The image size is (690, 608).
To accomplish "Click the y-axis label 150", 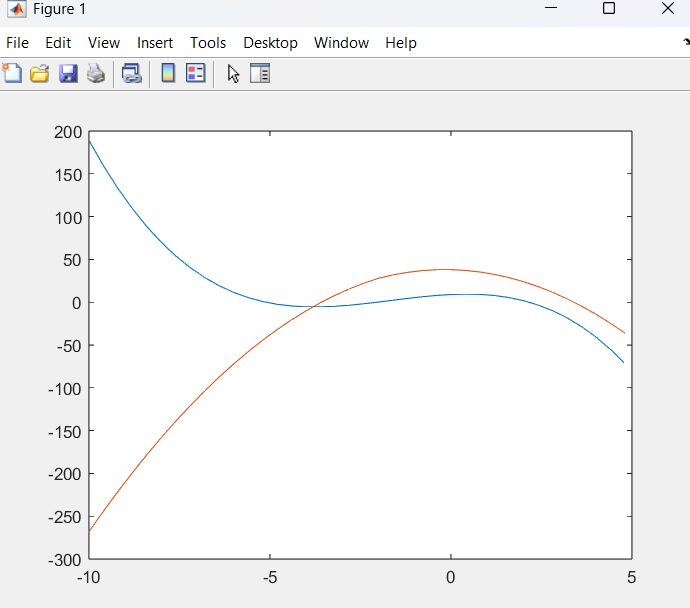I will click(68, 175).
